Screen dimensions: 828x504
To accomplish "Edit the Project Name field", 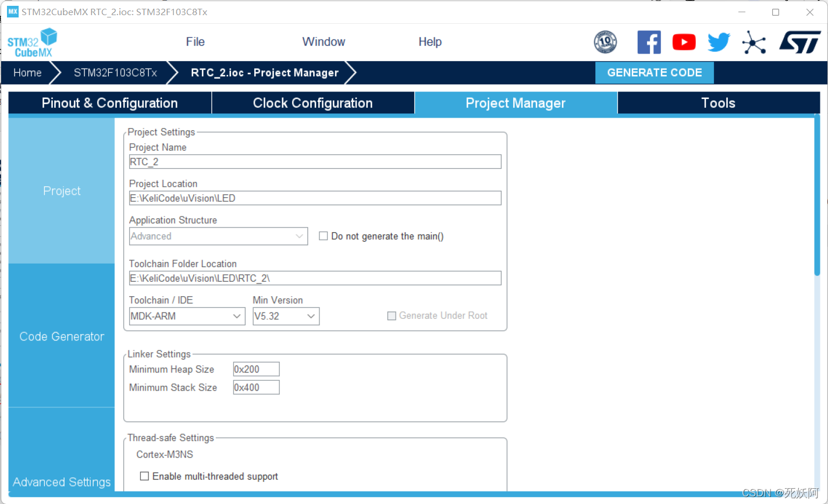I will point(315,162).
